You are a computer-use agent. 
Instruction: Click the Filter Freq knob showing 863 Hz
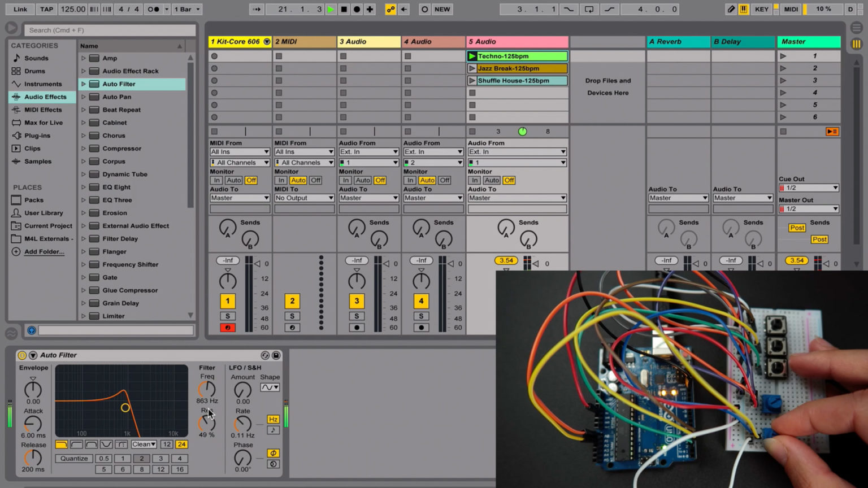[207, 387]
